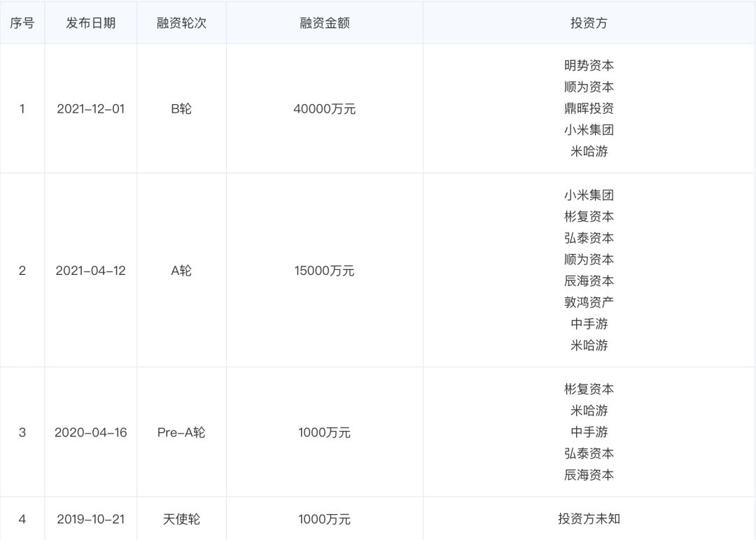Click 弘泰资本 in the A轮 row
Image resolution: width=756 pixels, height=540 pixels.
589,238
